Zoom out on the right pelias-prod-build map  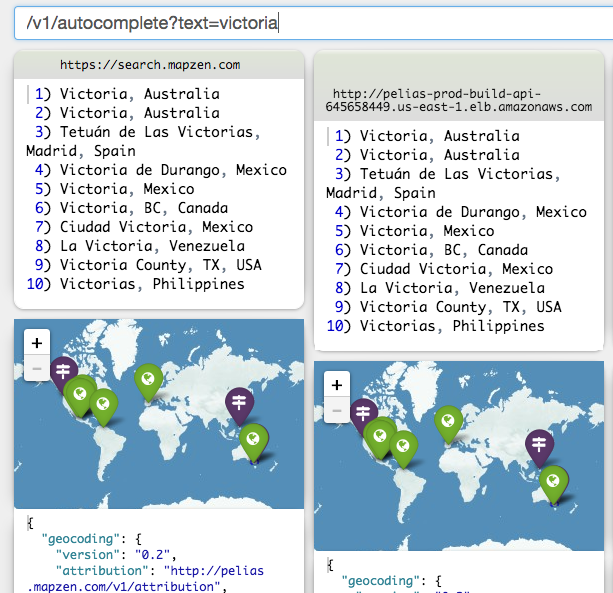click(337, 410)
